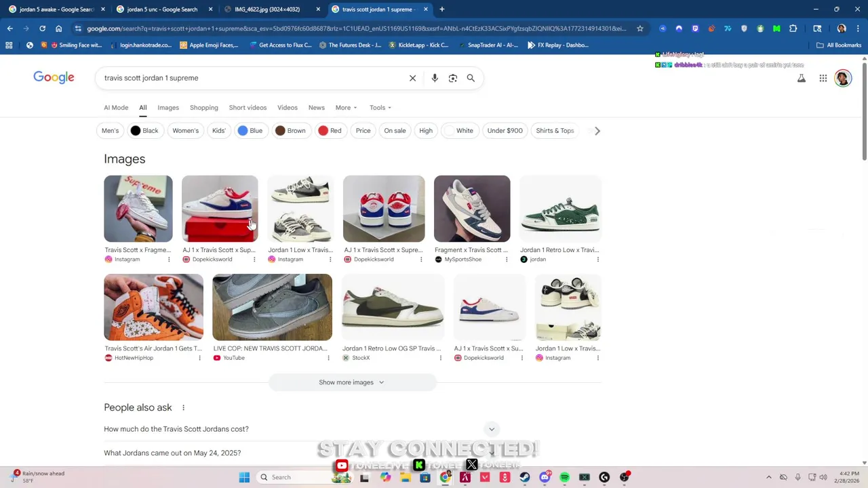Go back to the previous page
The image size is (868, 488).
pyautogui.click(x=9, y=28)
